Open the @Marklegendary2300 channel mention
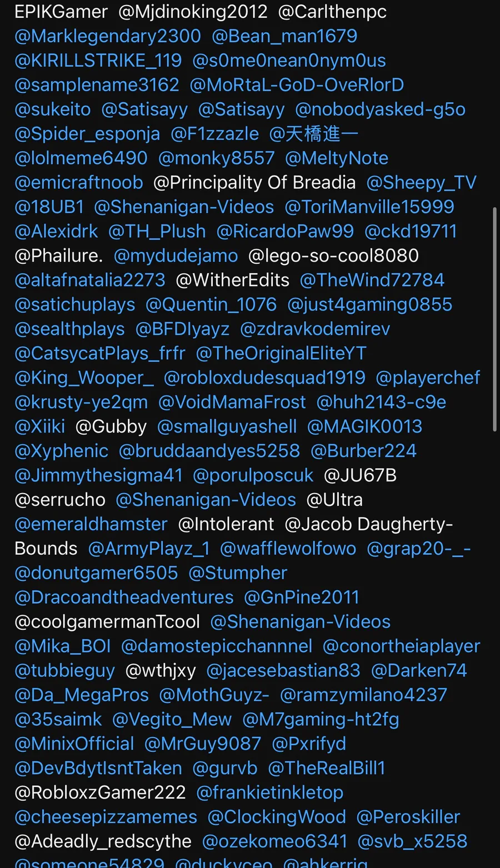Screen dimensions: 500x868 pyautogui.click(x=108, y=36)
